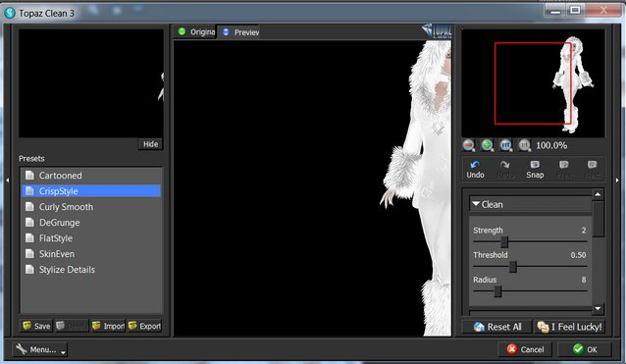
Task: Click the Topaz Labs logo
Action: coord(437,30)
